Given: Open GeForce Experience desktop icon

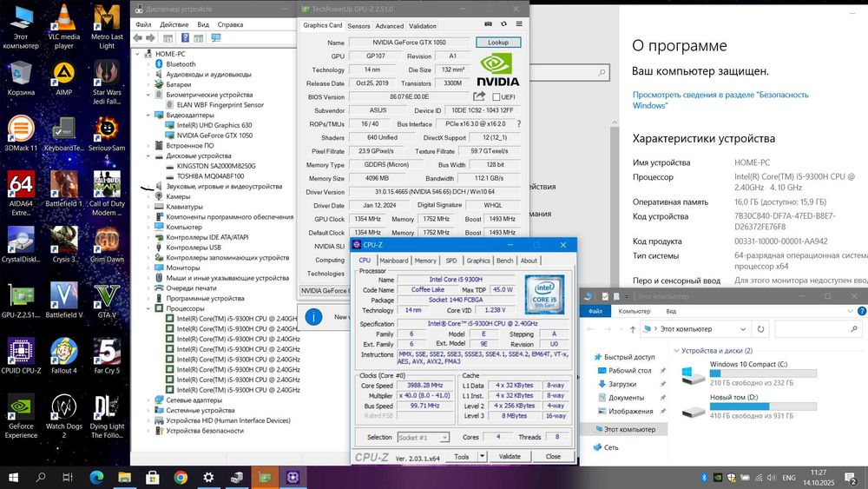Looking at the screenshot, I should pos(21,415).
